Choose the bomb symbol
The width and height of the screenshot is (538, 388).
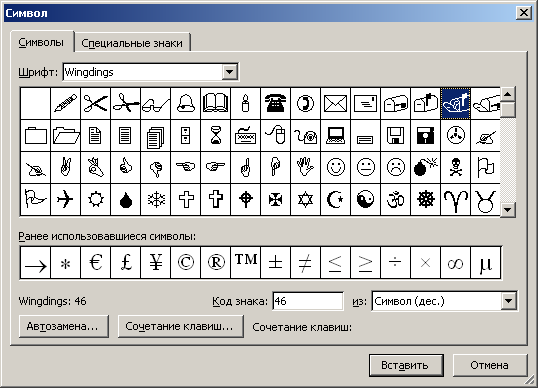(426, 167)
